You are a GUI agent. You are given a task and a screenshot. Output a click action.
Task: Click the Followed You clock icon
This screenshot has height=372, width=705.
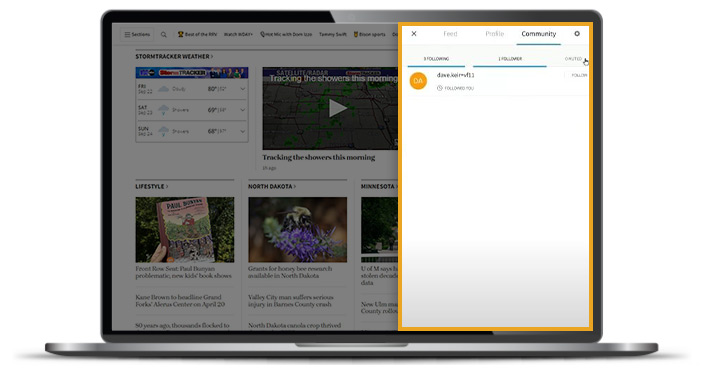(440, 88)
